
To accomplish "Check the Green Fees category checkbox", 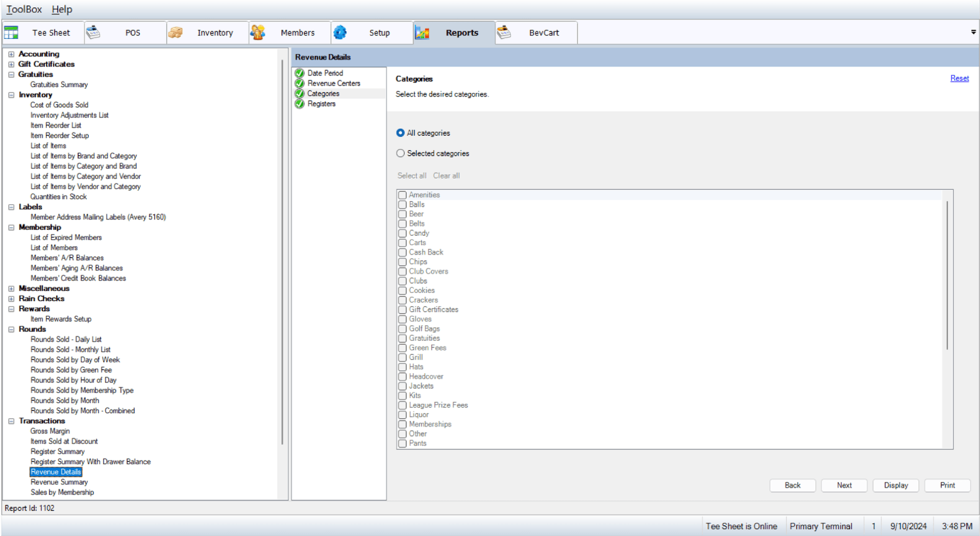I will 403,348.
